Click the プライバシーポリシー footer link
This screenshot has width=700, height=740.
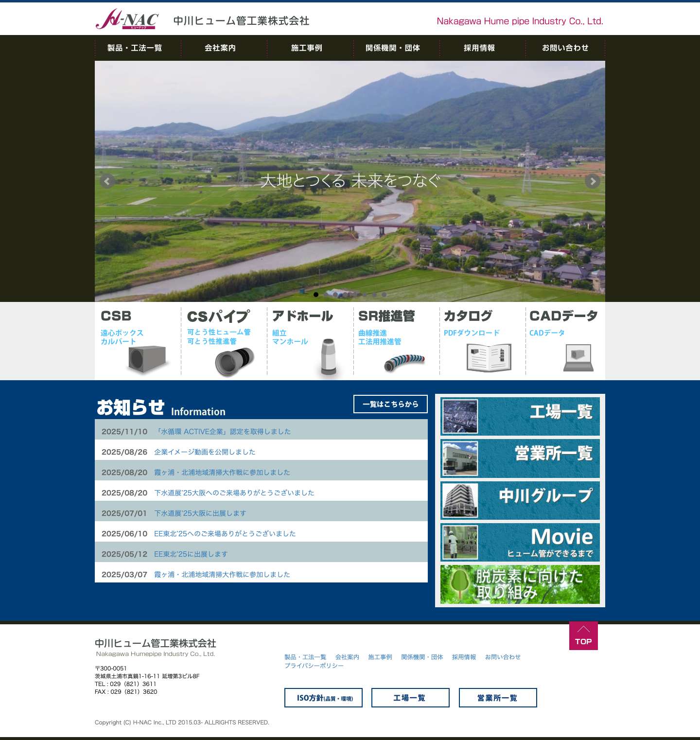(x=314, y=666)
